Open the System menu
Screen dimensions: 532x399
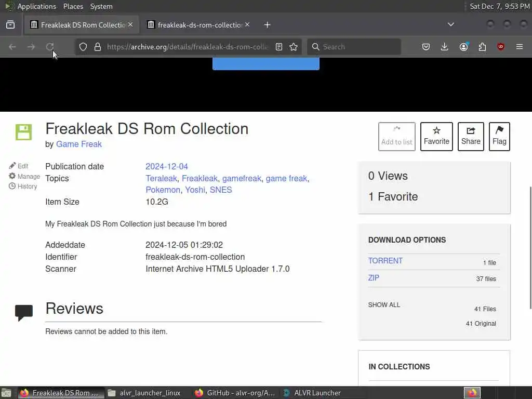pyautogui.click(x=101, y=6)
